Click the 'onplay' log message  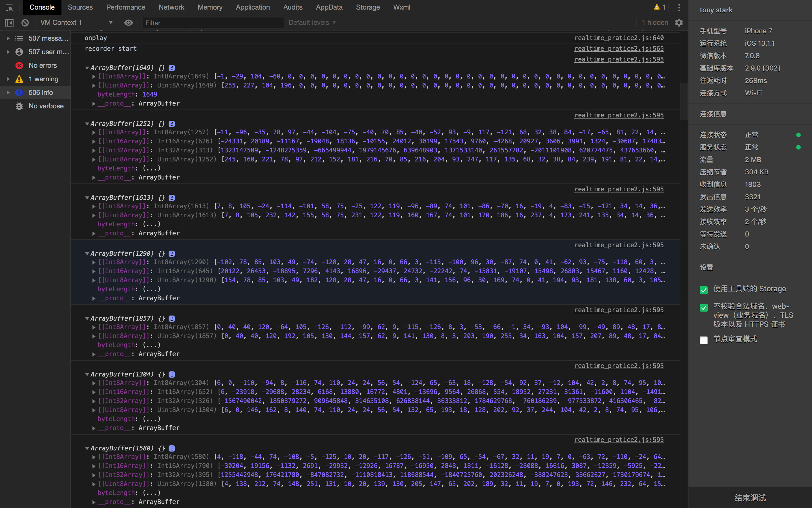click(96, 38)
